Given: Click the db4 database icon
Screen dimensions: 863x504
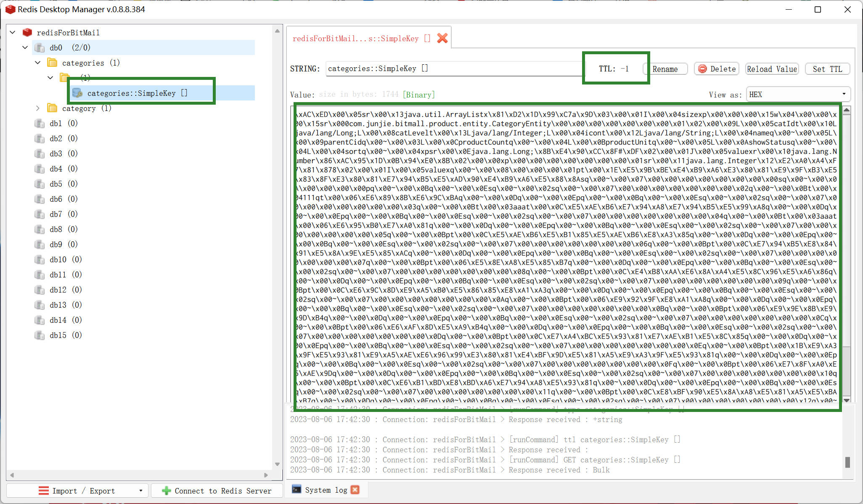Looking at the screenshot, I should coord(40,169).
